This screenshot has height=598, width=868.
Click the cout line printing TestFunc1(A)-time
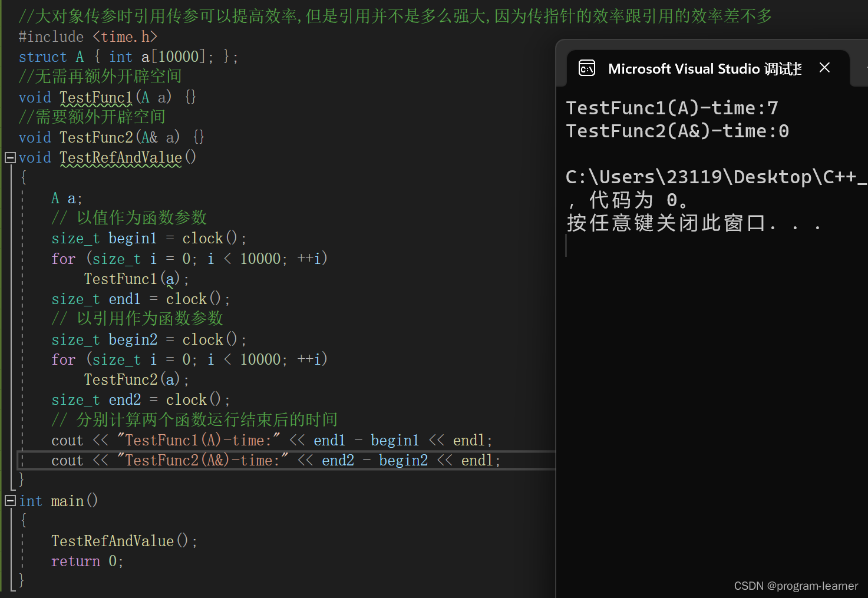point(272,440)
